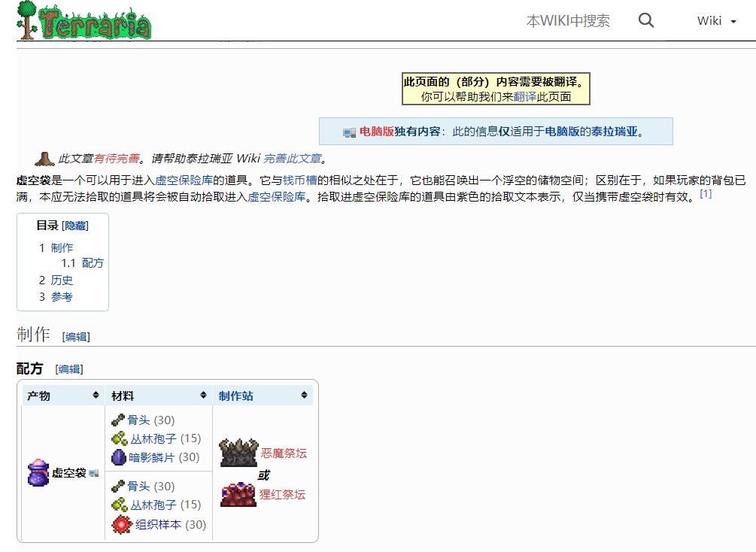The height and width of the screenshot is (552, 756).
Task: Open 虚空保险库 link after 自动拾取进入
Action: coord(276,197)
